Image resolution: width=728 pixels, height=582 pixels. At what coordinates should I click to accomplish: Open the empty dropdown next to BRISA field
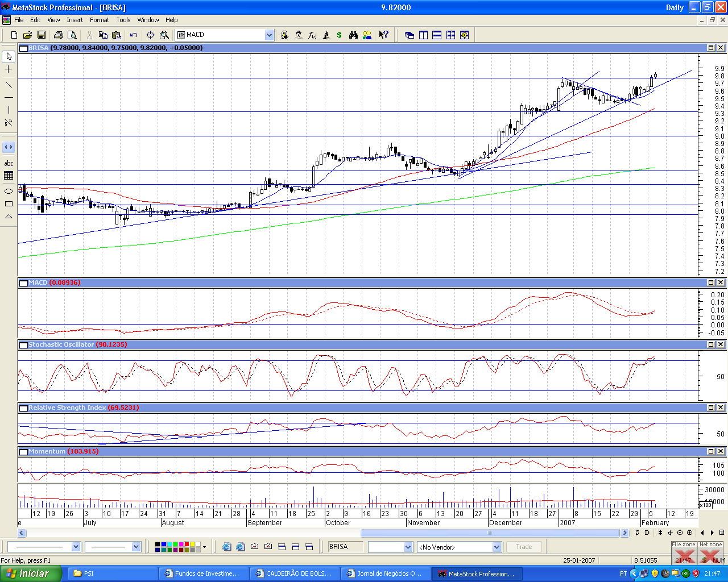tap(408, 547)
